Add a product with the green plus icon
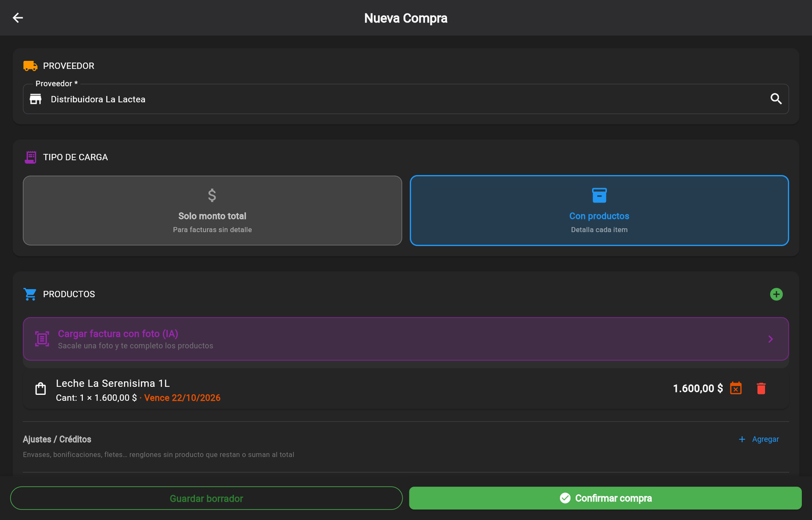Screen dimensions: 812x520 tap(776, 294)
